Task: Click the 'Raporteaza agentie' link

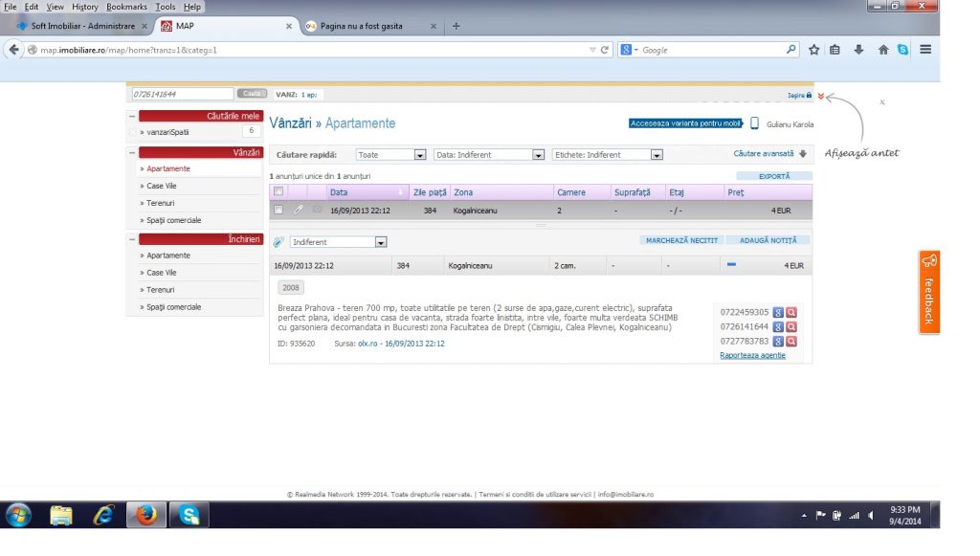Action: (x=752, y=355)
